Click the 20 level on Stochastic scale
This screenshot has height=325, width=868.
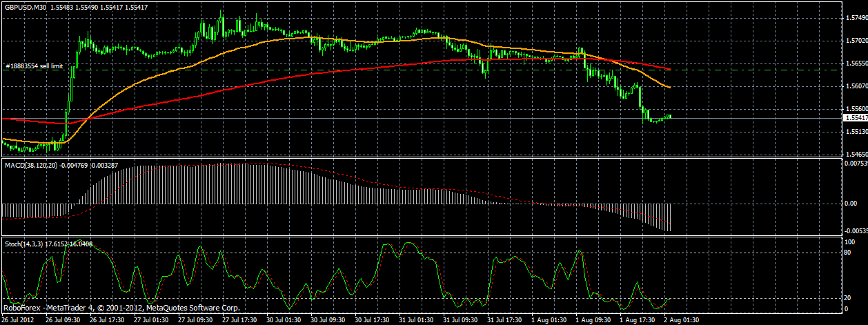(849, 297)
